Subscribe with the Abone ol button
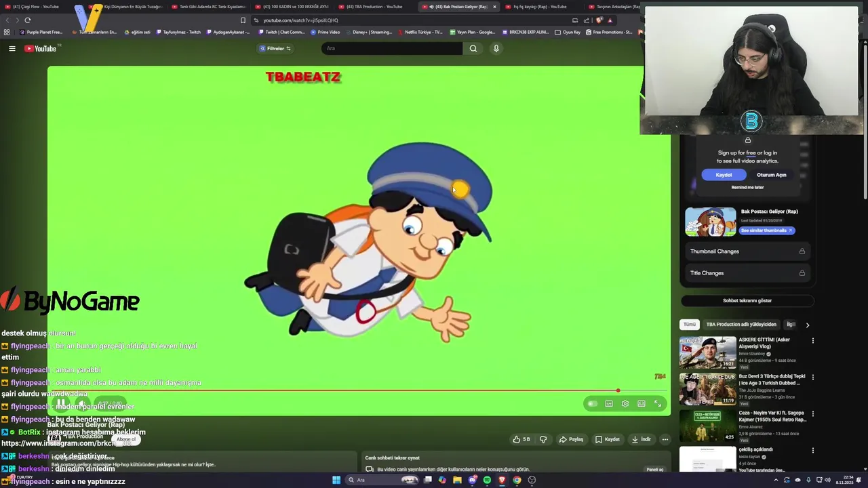Screen dimensions: 868x488 click(x=126, y=439)
